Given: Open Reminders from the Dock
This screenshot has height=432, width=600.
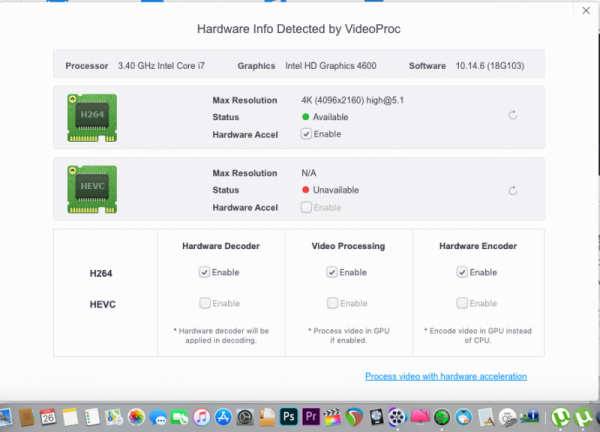Looking at the screenshot, I should click(92, 417).
